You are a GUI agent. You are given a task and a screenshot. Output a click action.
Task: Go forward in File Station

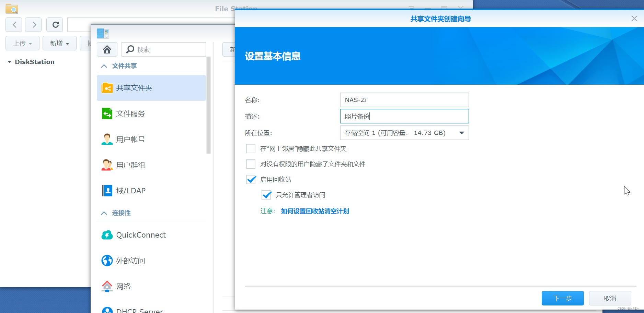click(34, 25)
